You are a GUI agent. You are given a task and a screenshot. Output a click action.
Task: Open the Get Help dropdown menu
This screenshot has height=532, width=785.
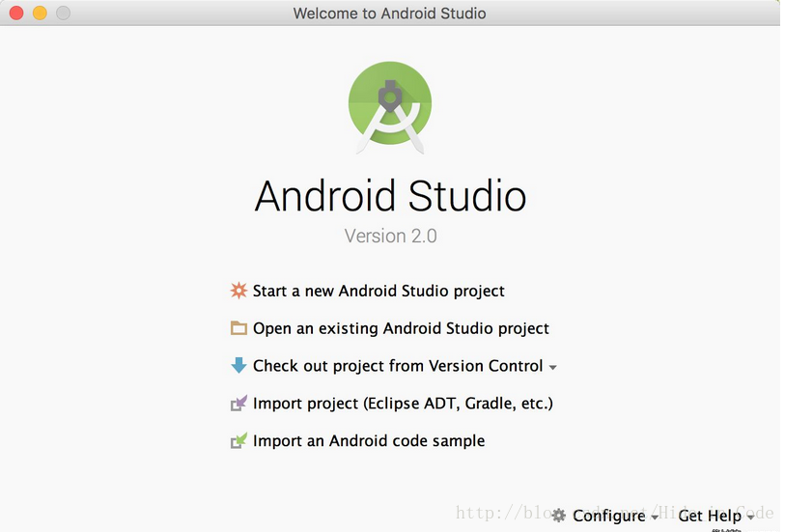click(x=715, y=516)
